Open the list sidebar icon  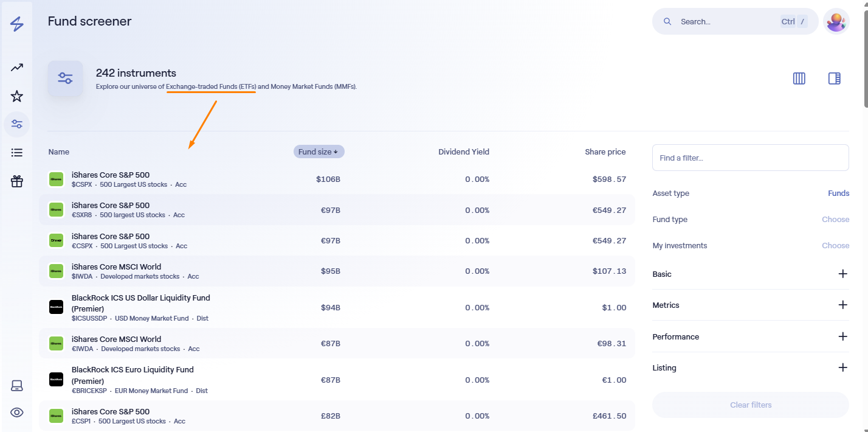pyautogui.click(x=17, y=153)
